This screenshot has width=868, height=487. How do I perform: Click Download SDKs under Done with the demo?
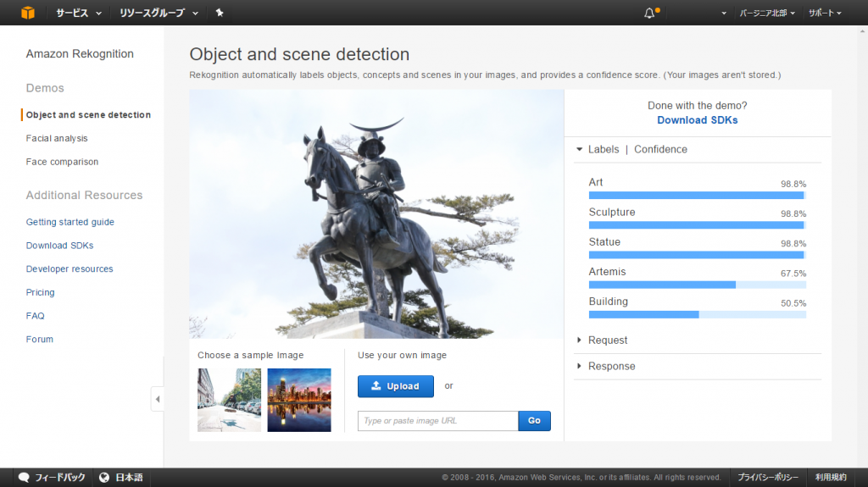coord(697,120)
